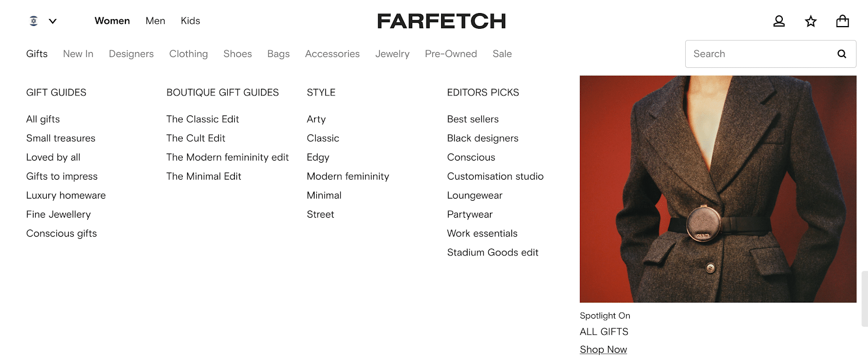Open the shopping bag icon
The width and height of the screenshot is (868, 363).
click(843, 21)
